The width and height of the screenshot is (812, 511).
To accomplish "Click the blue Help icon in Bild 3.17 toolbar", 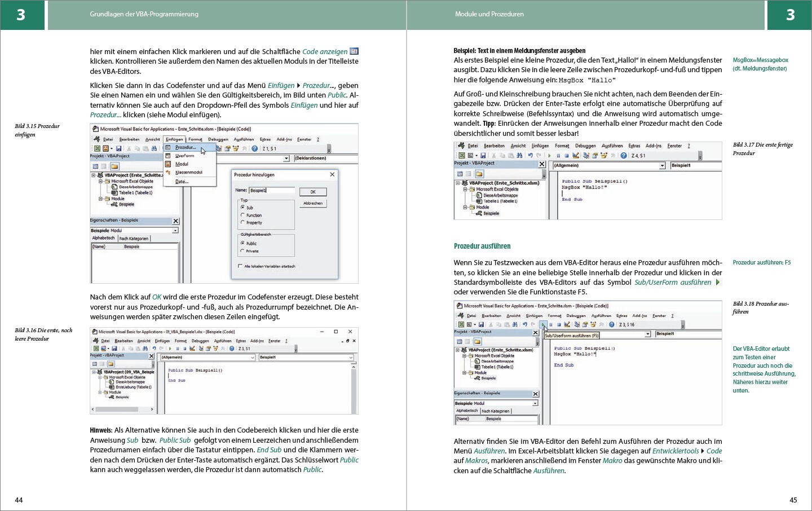I will click(624, 156).
